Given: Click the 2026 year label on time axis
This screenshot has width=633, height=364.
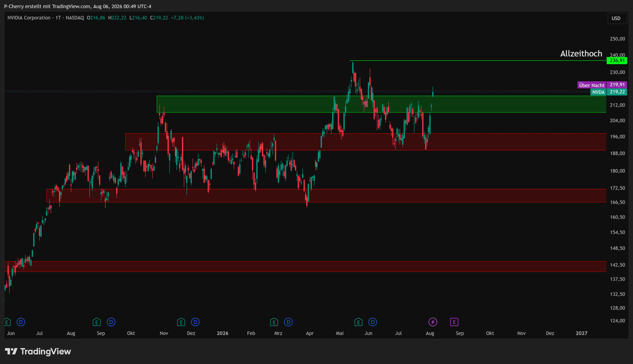Looking at the screenshot, I should 222,333.
